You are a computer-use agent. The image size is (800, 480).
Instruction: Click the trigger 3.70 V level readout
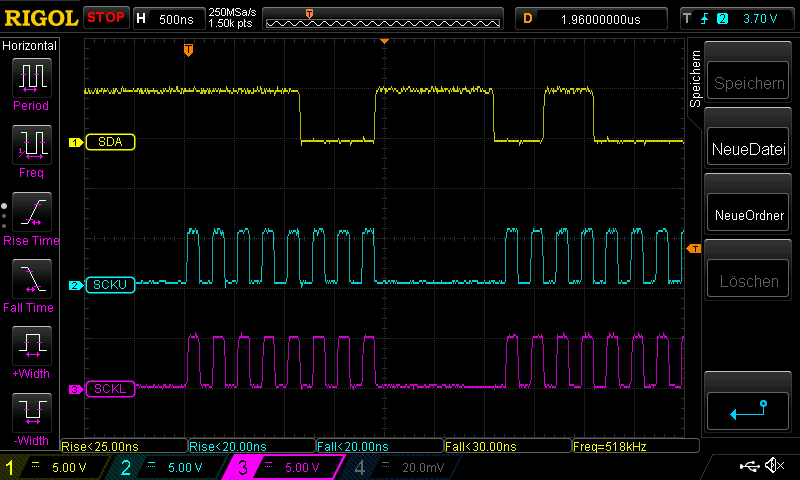[760, 19]
